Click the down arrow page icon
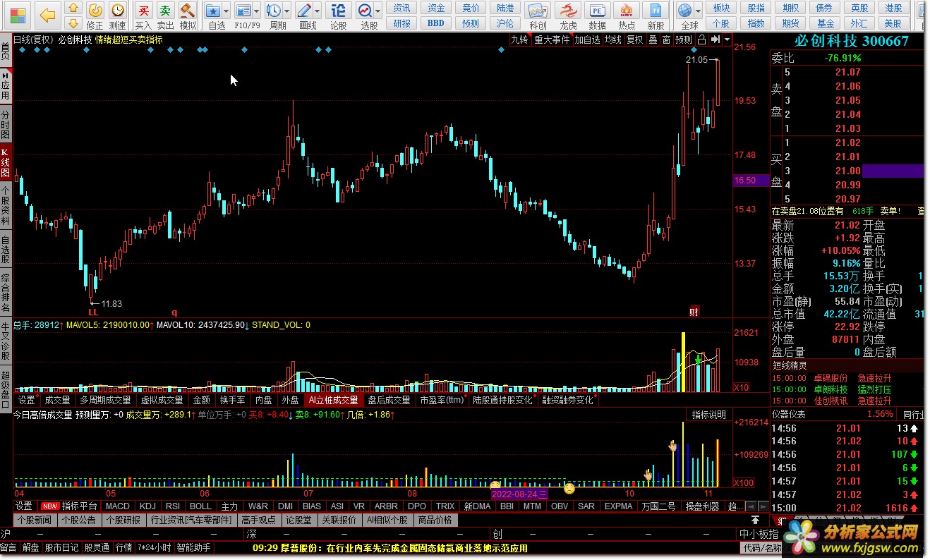Screen dimensions: 930x560 click(x=72, y=23)
